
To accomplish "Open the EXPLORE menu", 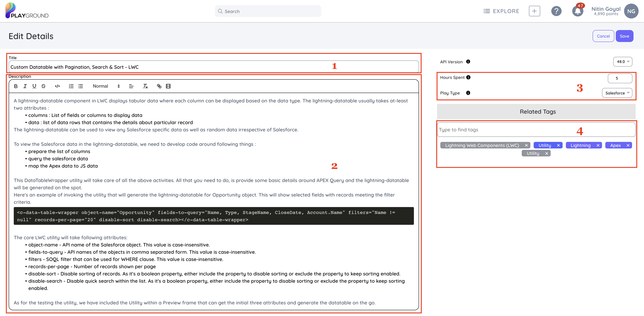I will [x=501, y=11].
